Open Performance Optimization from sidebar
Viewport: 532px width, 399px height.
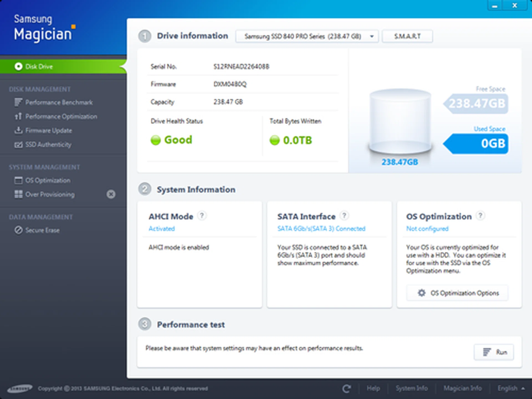tap(61, 116)
